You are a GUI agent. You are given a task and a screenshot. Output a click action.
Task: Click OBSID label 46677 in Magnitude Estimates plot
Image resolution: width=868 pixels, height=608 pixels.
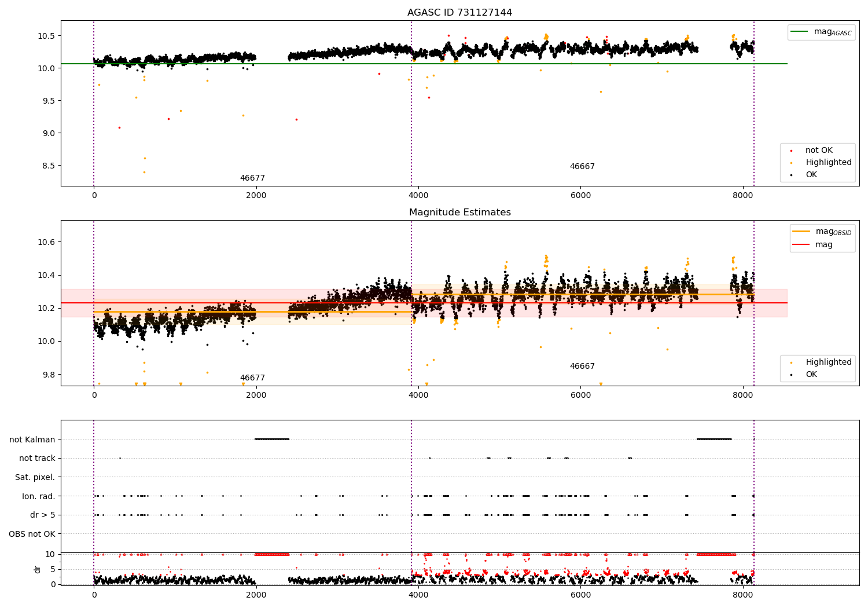[252, 378]
